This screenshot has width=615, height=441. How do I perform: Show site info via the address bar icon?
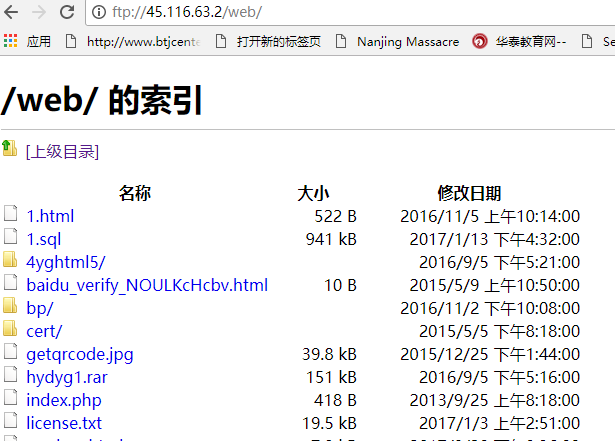click(x=98, y=12)
